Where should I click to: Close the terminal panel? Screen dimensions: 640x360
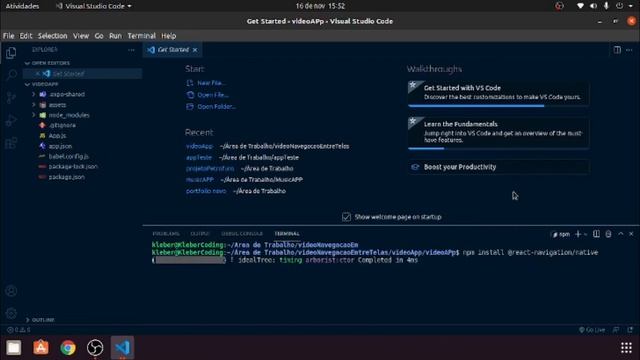pyautogui.click(x=631, y=234)
